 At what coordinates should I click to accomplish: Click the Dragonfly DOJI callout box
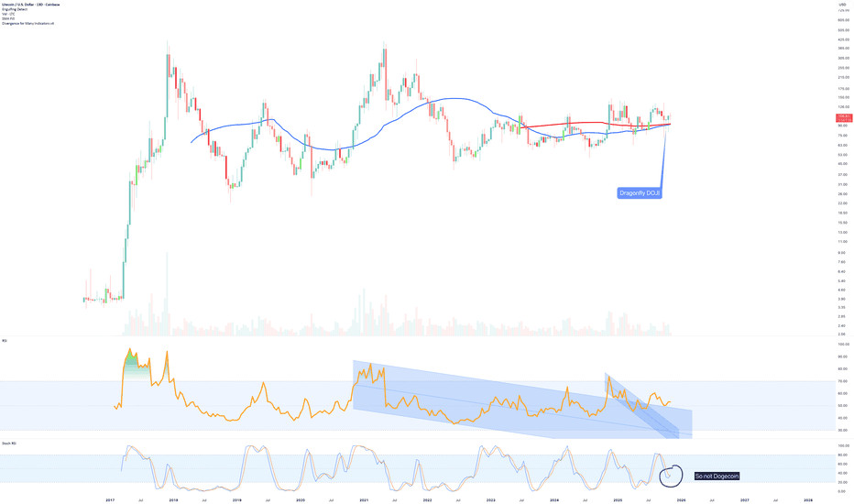click(x=640, y=192)
